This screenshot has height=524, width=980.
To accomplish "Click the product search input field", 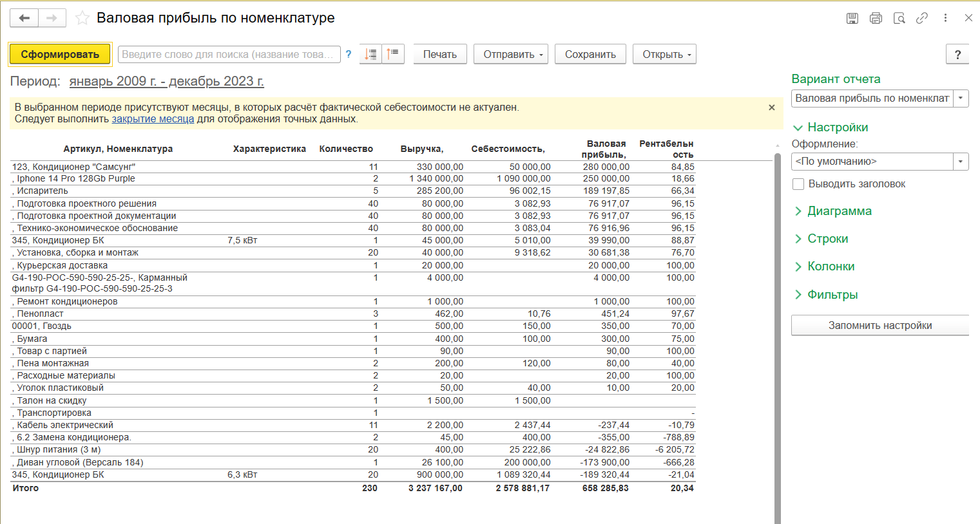I will 229,54.
